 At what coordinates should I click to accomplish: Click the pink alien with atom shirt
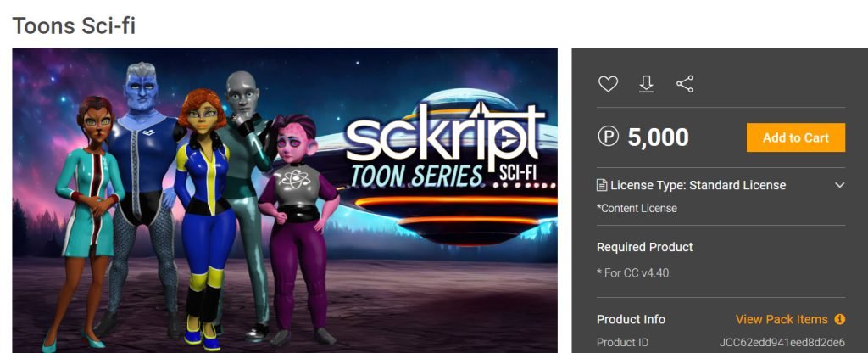point(298,227)
